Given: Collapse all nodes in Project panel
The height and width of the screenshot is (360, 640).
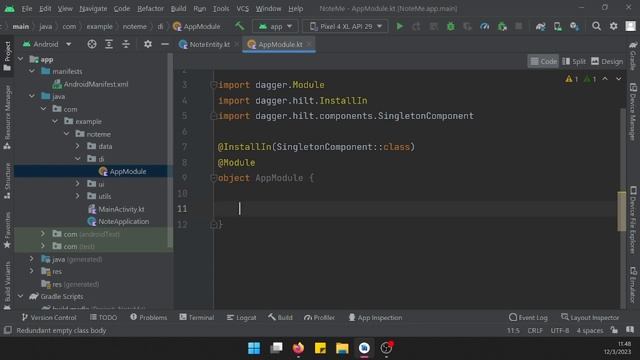Looking at the screenshot, I should [x=126, y=44].
